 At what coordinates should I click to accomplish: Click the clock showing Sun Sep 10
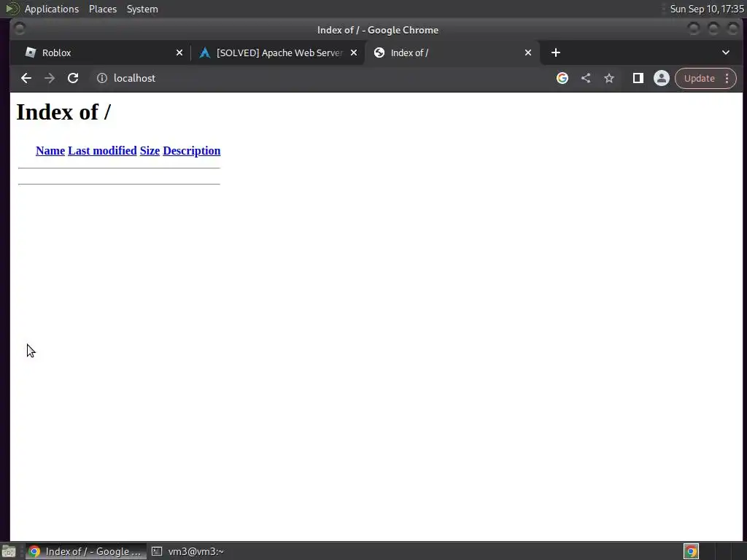pyautogui.click(x=706, y=9)
